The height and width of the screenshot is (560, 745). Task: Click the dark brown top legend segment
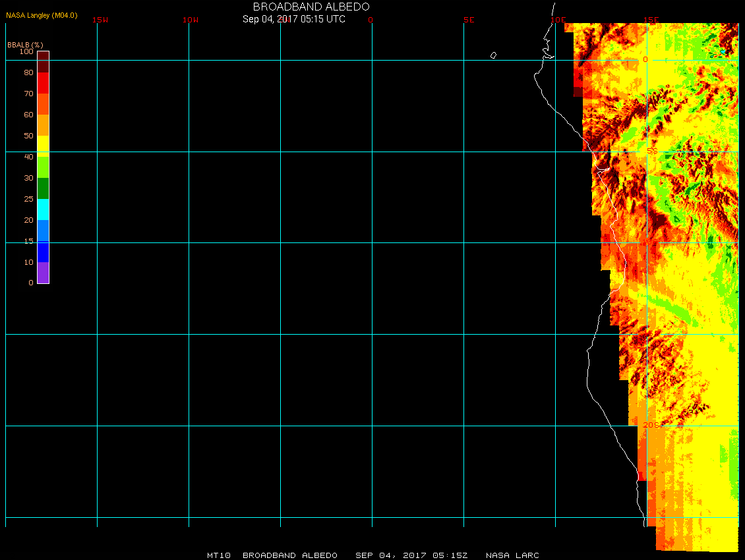pyautogui.click(x=43, y=62)
